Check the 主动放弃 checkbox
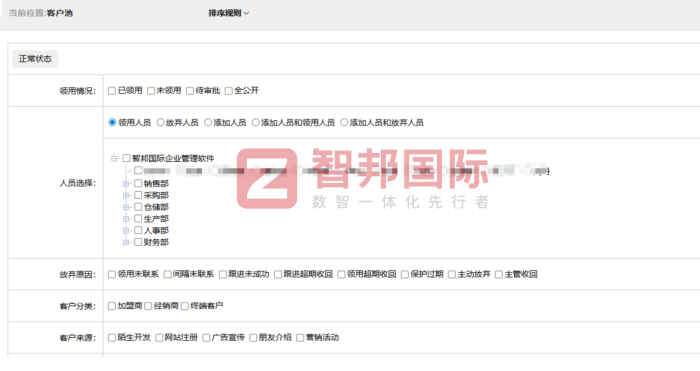 [x=452, y=274]
